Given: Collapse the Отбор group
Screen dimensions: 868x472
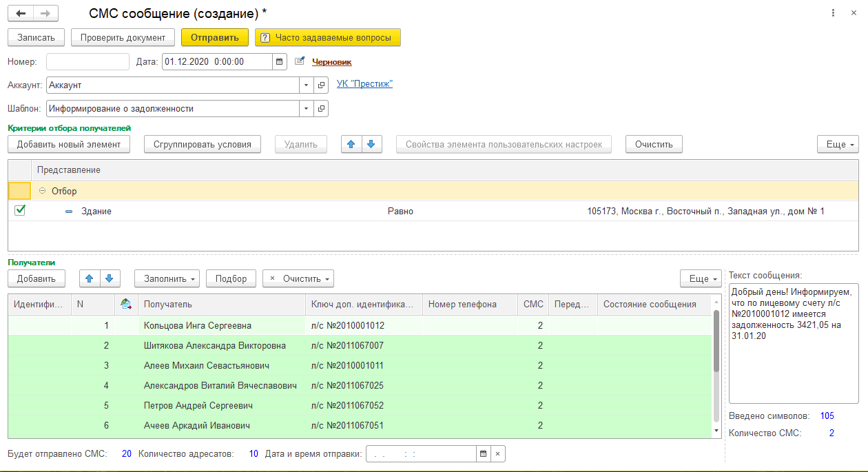Looking at the screenshot, I should click(x=43, y=191).
